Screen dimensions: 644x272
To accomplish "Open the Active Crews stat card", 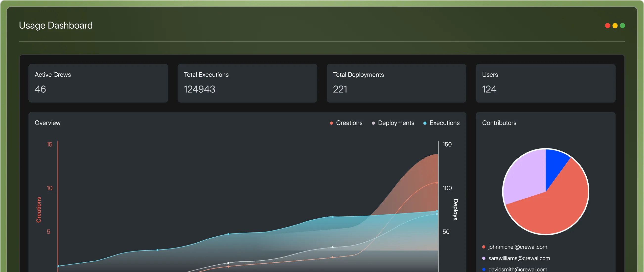I will (x=98, y=83).
